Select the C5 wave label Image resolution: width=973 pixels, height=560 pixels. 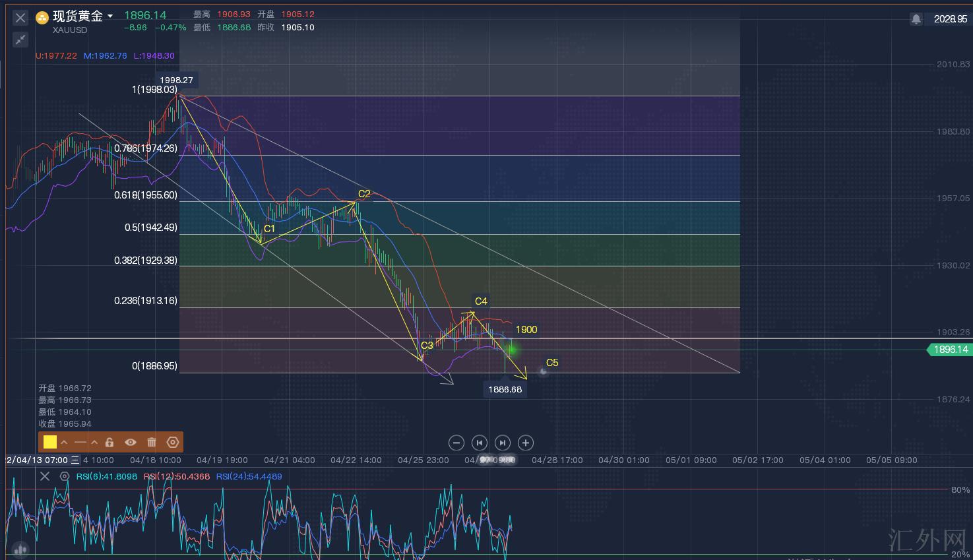click(x=552, y=363)
